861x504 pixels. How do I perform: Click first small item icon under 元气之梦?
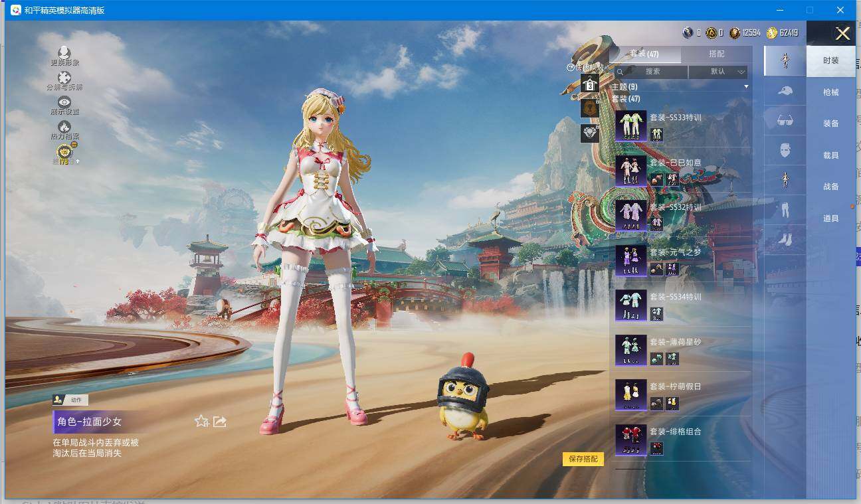(x=656, y=268)
